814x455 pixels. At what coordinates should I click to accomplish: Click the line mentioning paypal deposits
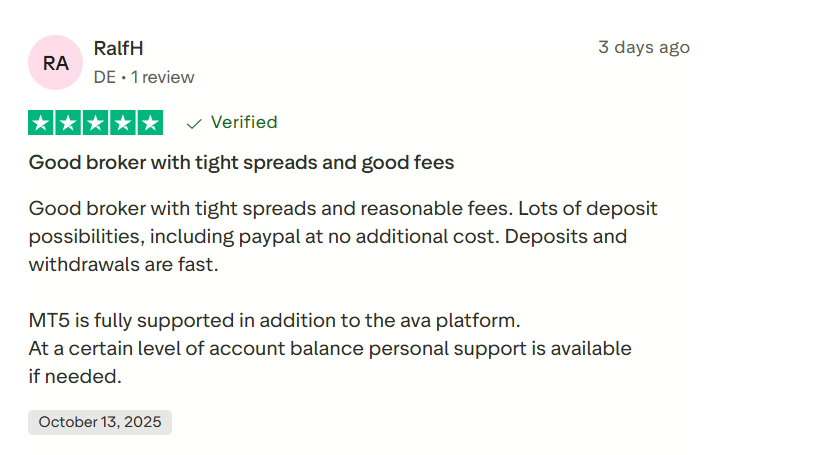pos(328,237)
